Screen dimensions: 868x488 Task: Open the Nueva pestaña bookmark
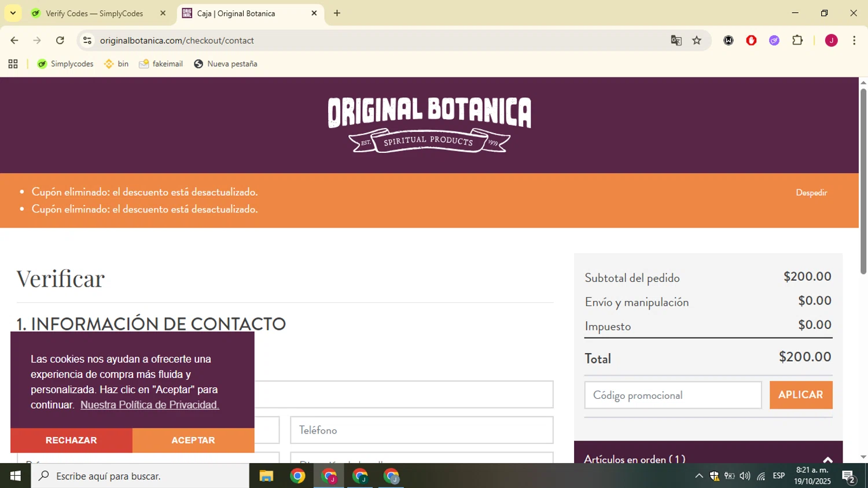click(226, 64)
